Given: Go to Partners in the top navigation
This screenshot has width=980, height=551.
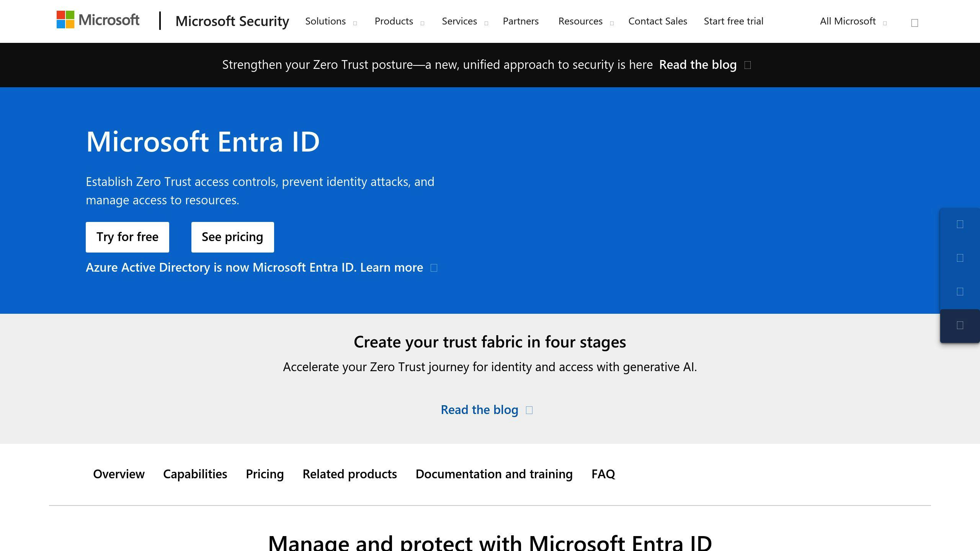Looking at the screenshot, I should (521, 21).
